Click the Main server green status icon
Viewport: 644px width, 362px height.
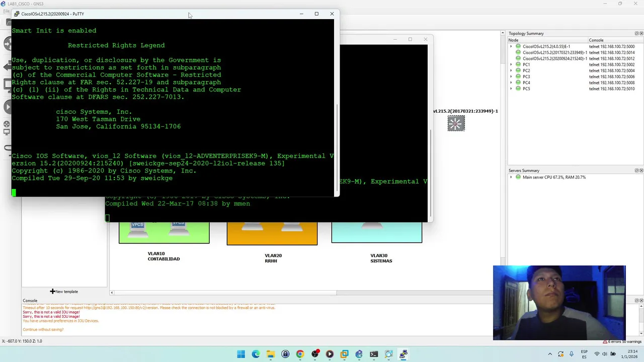[x=518, y=177]
